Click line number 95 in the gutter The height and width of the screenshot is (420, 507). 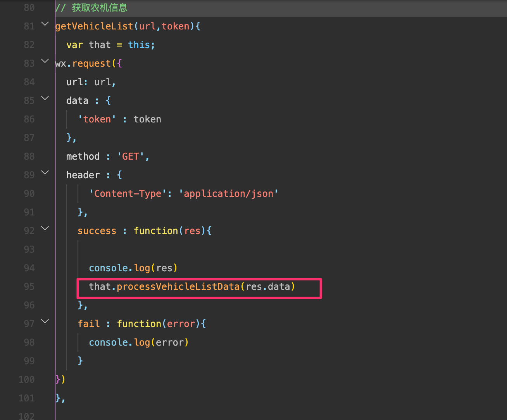29,287
